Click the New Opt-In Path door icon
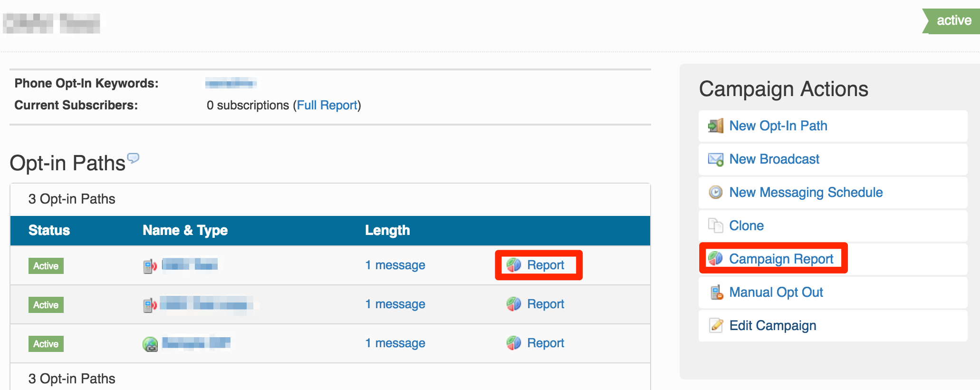 click(x=715, y=126)
